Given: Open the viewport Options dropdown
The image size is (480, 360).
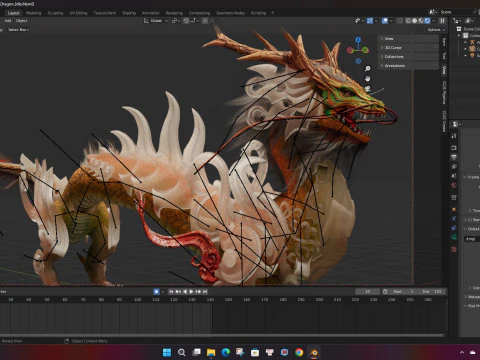Looking at the screenshot, I should click(436, 30).
